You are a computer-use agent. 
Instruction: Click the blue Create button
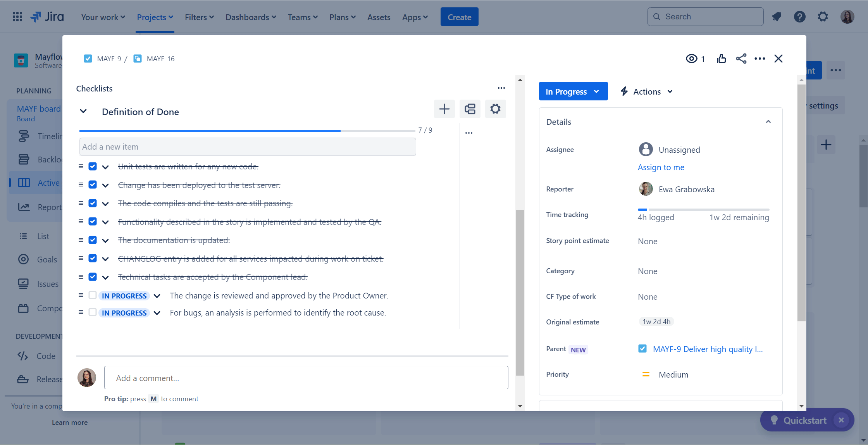[459, 17]
